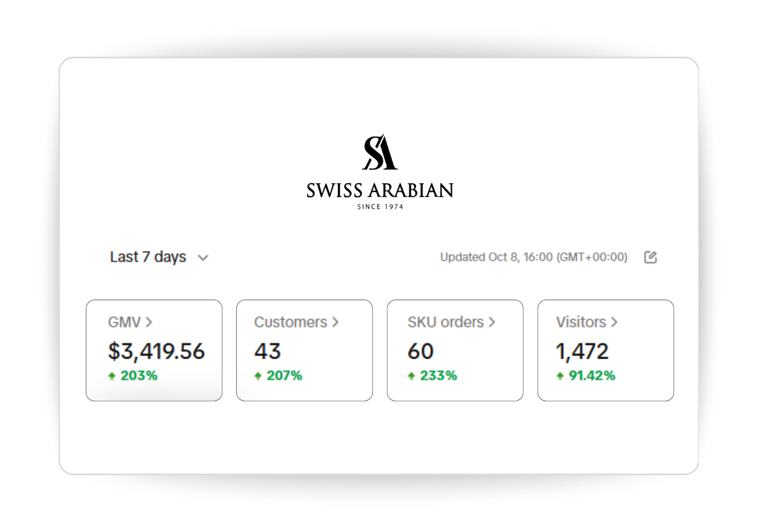The image size is (760, 532).
Task: Open the GMV metric label
Action: pyautogui.click(x=124, y=322)
